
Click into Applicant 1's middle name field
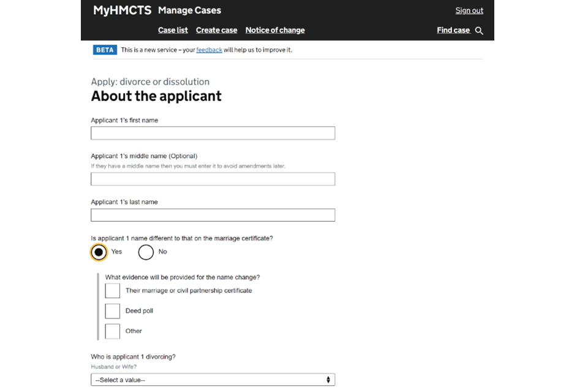(x=213, y=179)
